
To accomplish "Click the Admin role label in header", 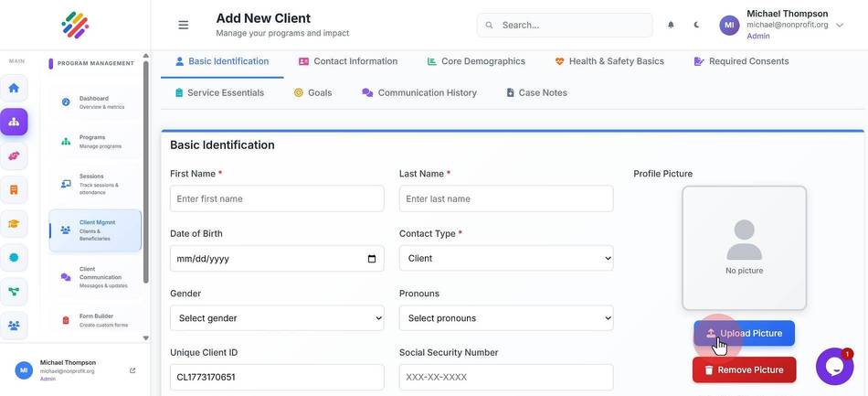I will 757,36.
